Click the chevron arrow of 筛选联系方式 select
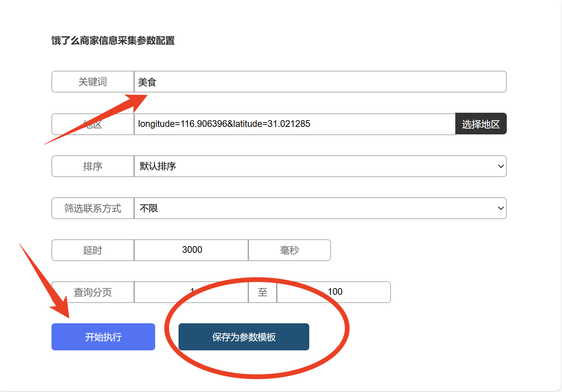The width and height of the screenshot is (562, 392). click(x=501, y=208)
